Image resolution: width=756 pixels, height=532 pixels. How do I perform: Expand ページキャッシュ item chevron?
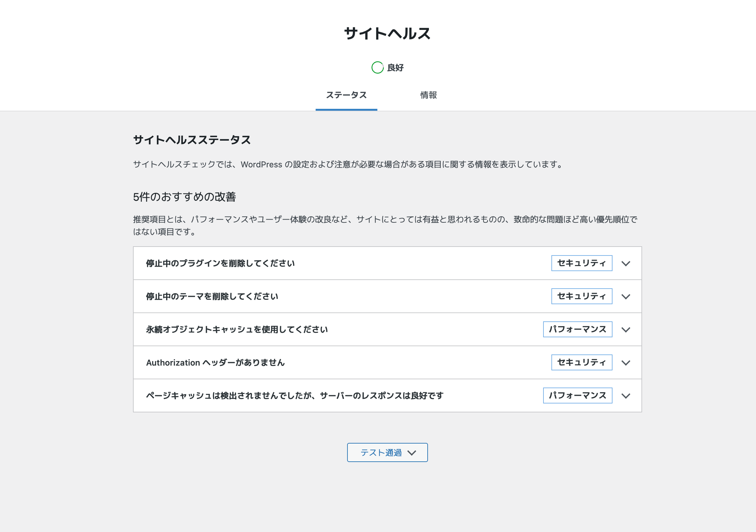[x=626, y=396]
